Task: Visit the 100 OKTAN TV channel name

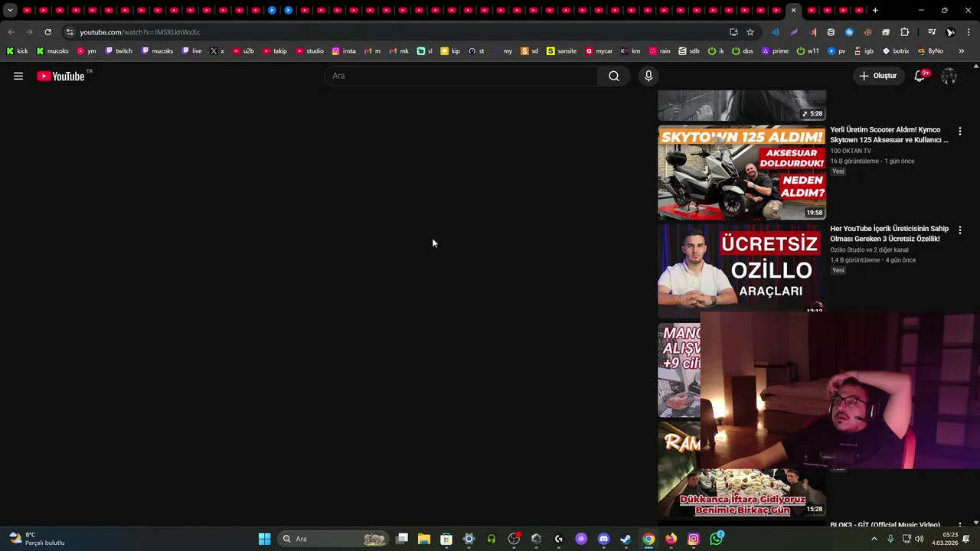Action: point(851,151)
